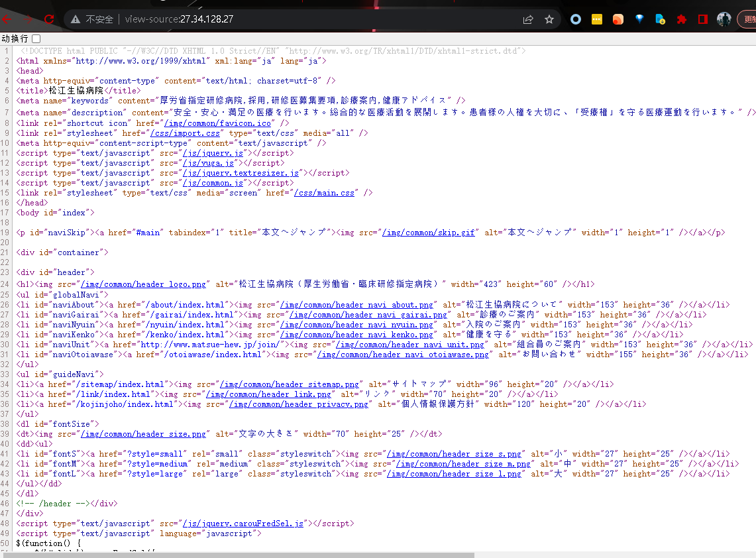Click the ul id="globalNavi" source line

[62, 295]
